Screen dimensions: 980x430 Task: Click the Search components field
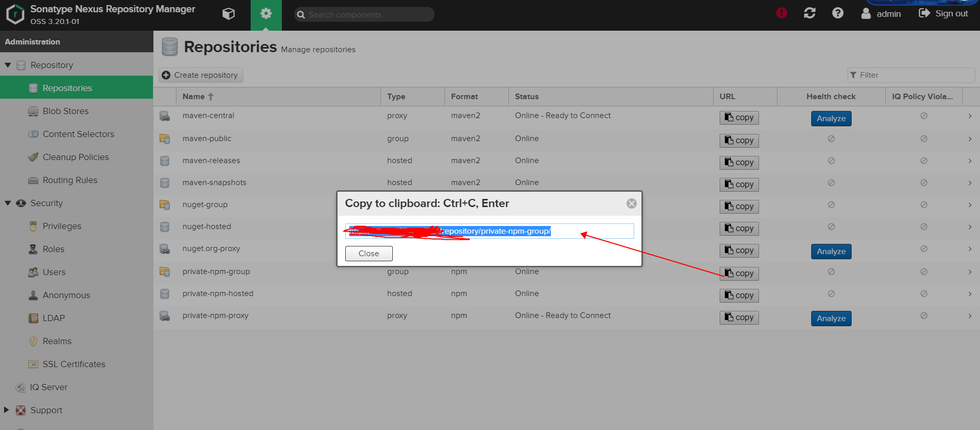coord(364,14)
